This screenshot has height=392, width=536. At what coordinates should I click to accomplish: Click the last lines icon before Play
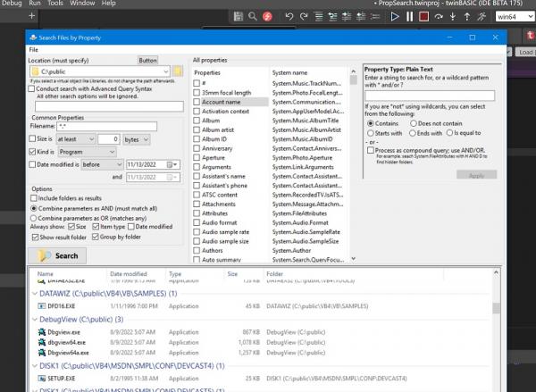[375, 16]
